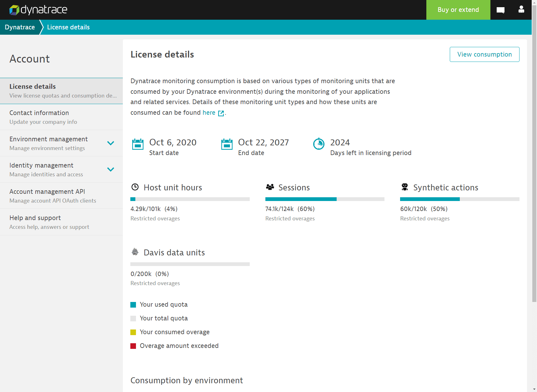The width and height of the screenshot is (537, 392).
Task: Click the Host unit hours clock icon
Action: click(x=135, y=187)
